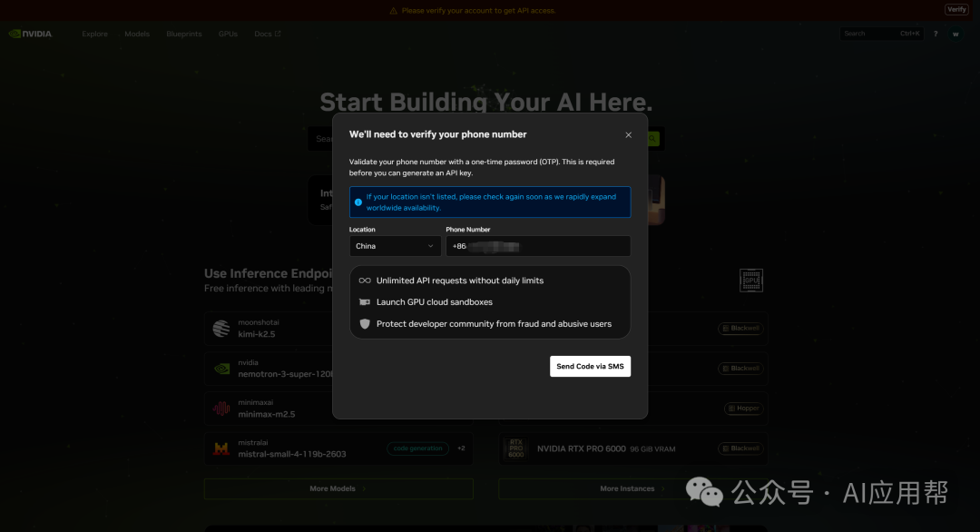The width and height of the screenshot is (980, 532).
Task: Click the More Models button
Action: tap(338, 488)
